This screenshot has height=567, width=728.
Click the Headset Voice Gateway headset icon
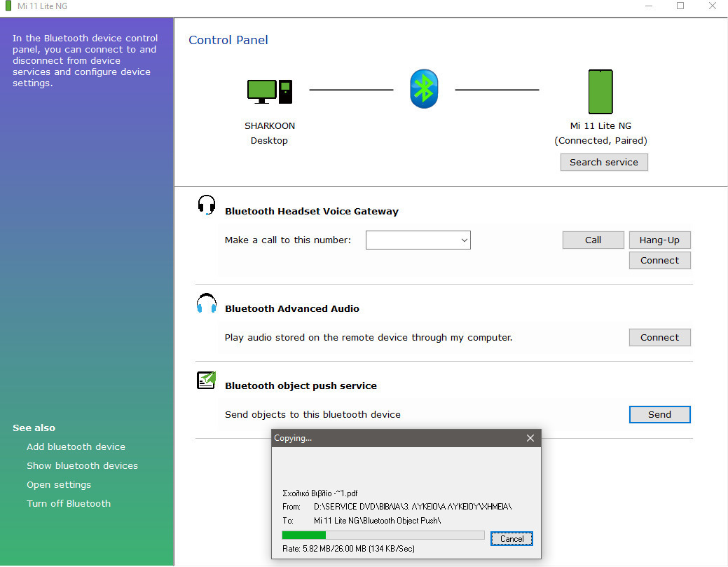[x=207, y=205]
